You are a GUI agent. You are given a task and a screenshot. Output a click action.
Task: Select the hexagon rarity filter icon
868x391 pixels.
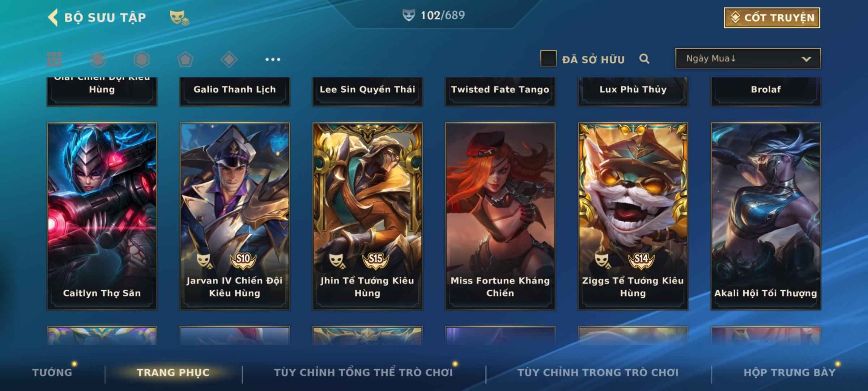(x=141, y=59)
